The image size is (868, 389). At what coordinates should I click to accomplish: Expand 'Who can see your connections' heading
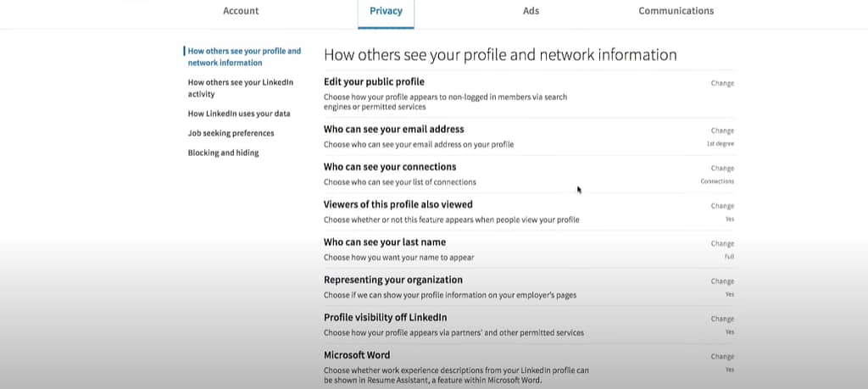pyautogui.click(x=390, y=167)
